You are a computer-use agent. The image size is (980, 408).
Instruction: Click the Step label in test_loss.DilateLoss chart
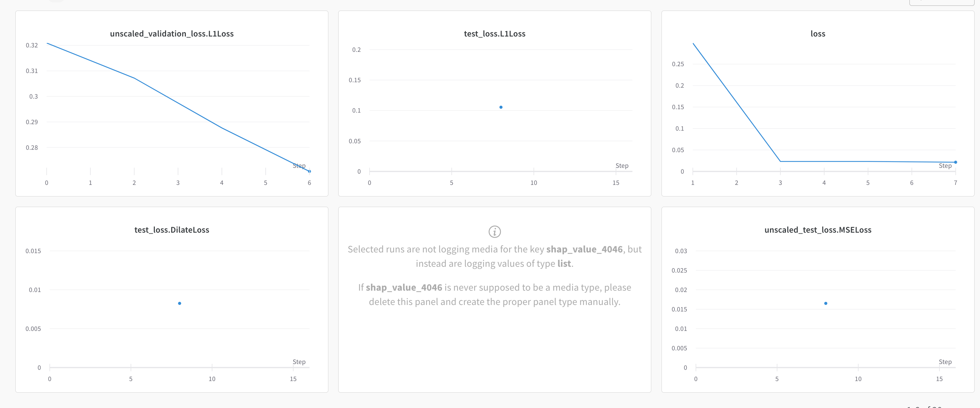[299, 362]
